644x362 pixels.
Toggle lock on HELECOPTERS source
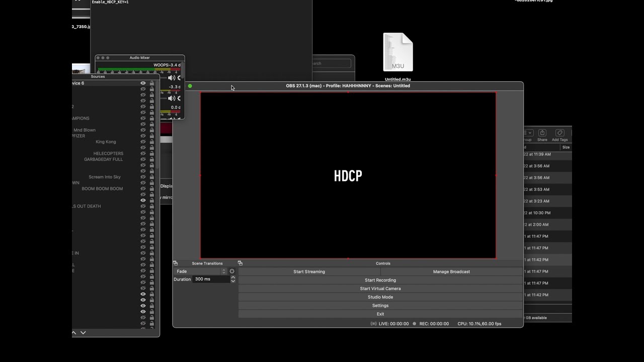[x=151, y=153]
